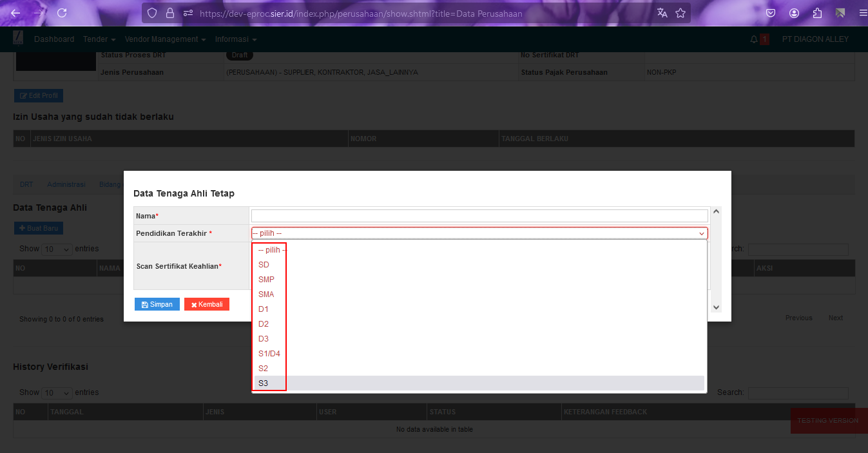Bookmark this page with the star icon
This screenshot has height=453, width=868.
(680, 13)
